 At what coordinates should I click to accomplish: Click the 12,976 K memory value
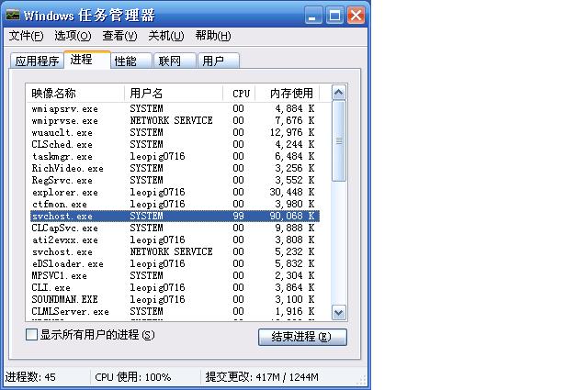292,133
